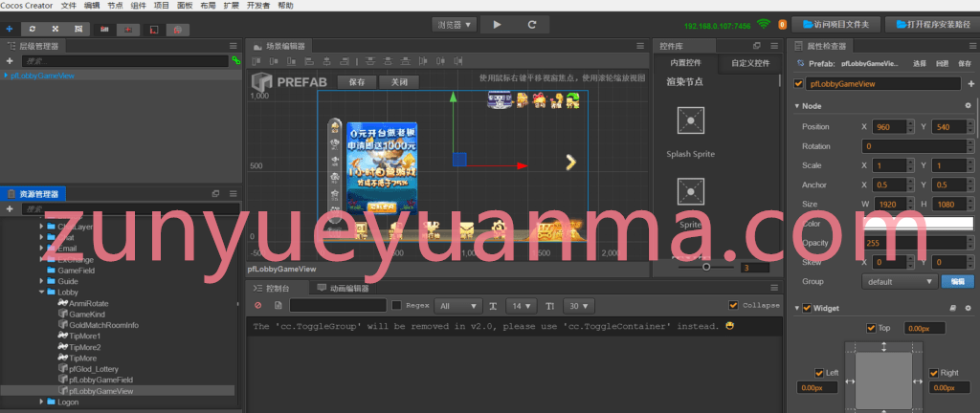Viewport: 980px width, 413px height.
Task: Pop out the widget library panel
Action: coord(757,46)
